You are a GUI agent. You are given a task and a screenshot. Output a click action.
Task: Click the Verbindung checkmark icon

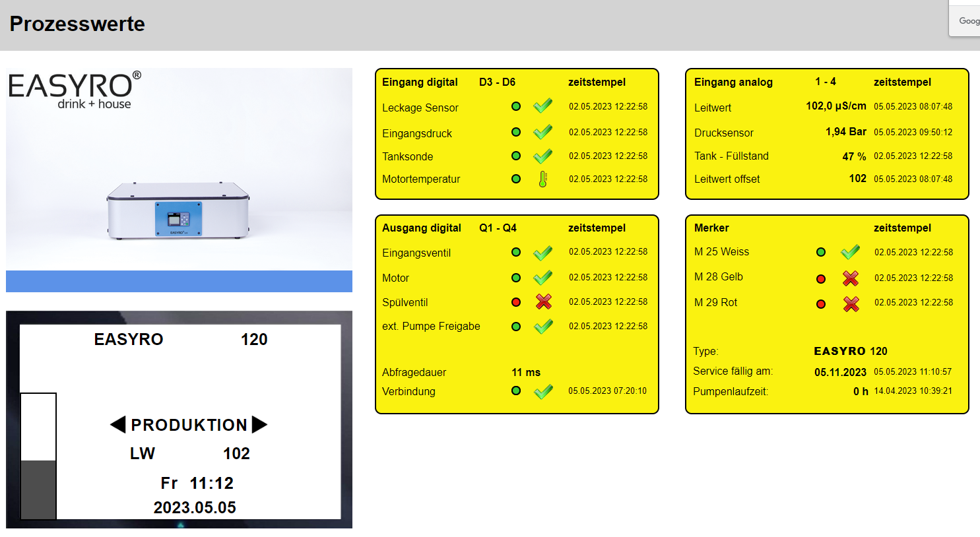tap(542, 391)
